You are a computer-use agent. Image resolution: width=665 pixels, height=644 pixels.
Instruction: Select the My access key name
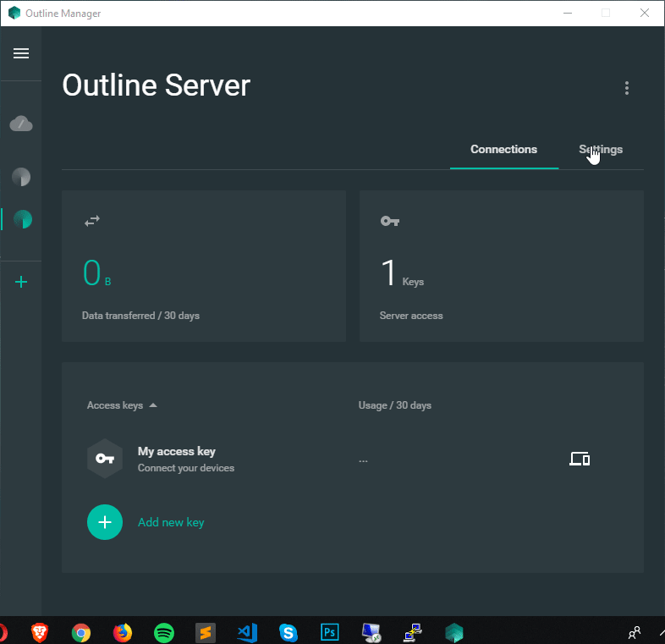[x=177, y=451]
